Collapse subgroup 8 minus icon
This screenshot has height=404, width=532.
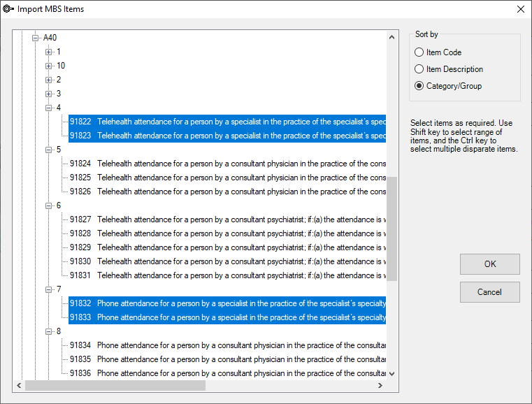point(48,331)
